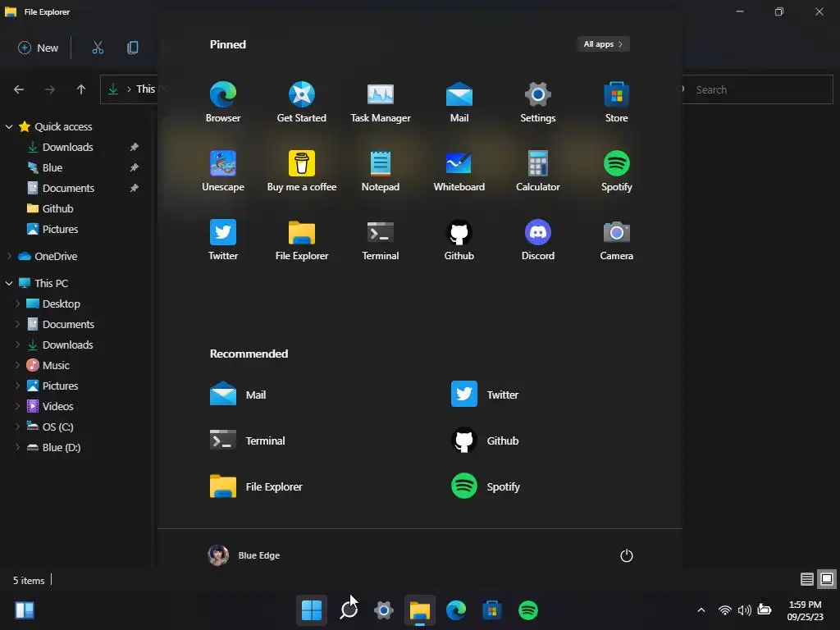Launch pinned Terminal
This screenshot has width=840, height=630.
tap(381, 240)
